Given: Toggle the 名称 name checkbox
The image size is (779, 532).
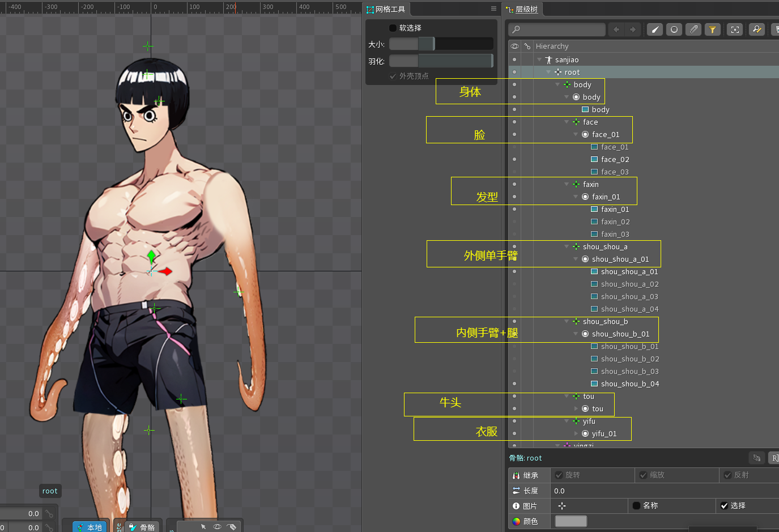Looking at the screenshot, I should (636, 505).
